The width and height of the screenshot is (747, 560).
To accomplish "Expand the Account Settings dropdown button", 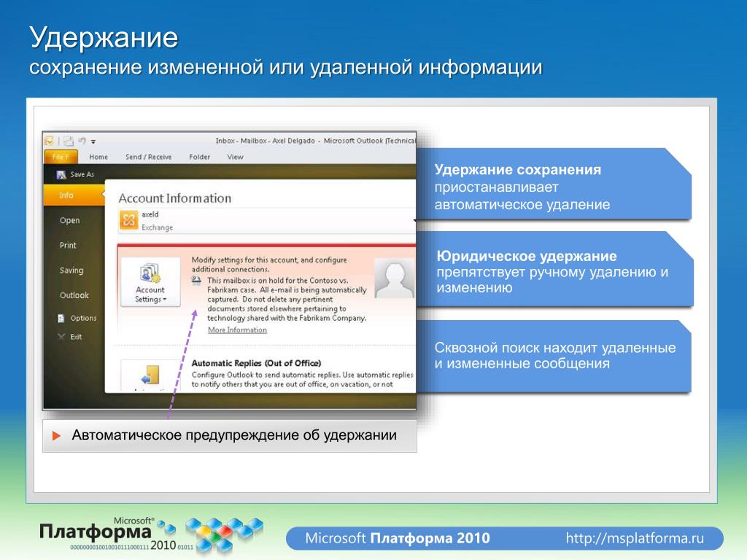I will click(150, 282).
